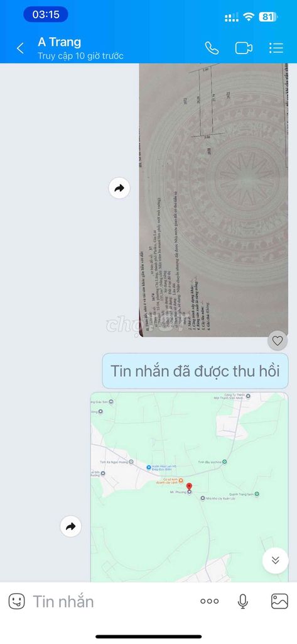297x644 pixels.
Task: Open the chat options menu icon
Action: (x=276, y=48)
